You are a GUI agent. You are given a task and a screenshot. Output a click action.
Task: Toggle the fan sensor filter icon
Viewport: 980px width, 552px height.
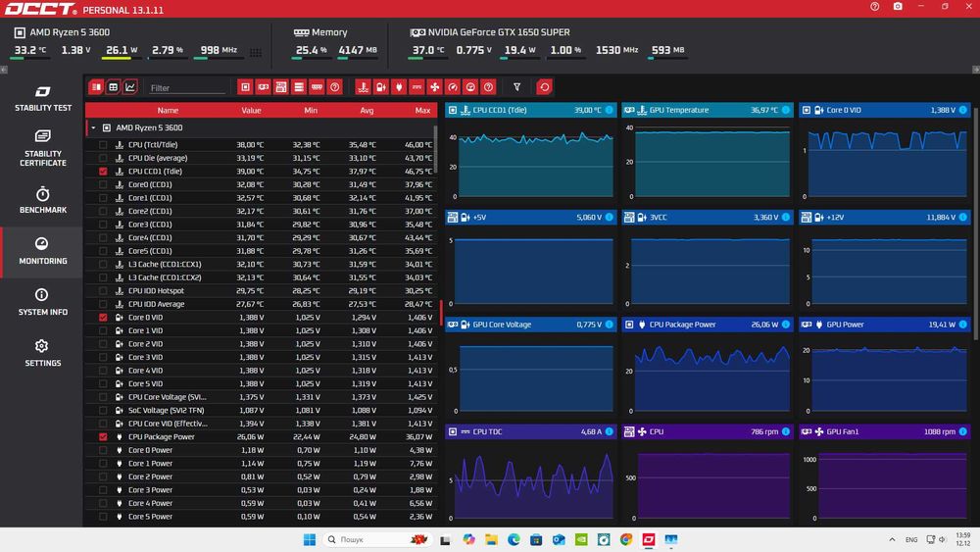pyautogui.click(x=435, y=87)
